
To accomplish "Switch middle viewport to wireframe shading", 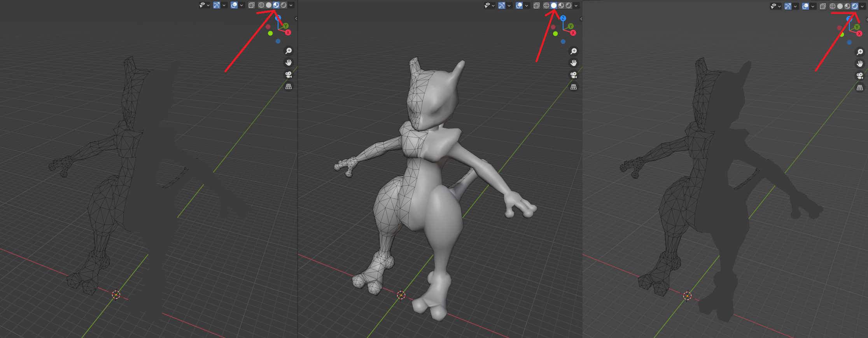I will point(546,5).
